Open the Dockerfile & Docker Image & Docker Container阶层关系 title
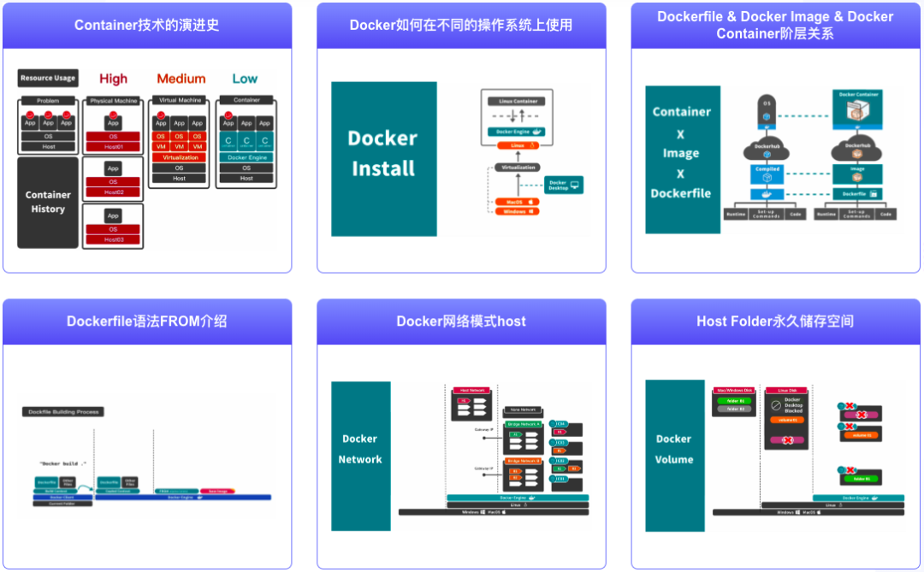 point(775,25)
